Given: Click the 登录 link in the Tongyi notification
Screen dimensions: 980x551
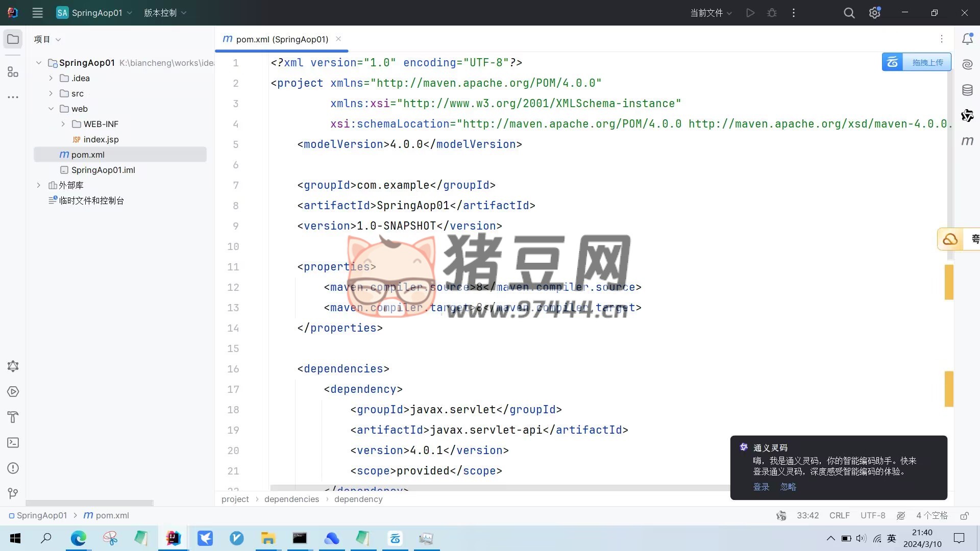Looking at the screenshot, I should (761, 487).
